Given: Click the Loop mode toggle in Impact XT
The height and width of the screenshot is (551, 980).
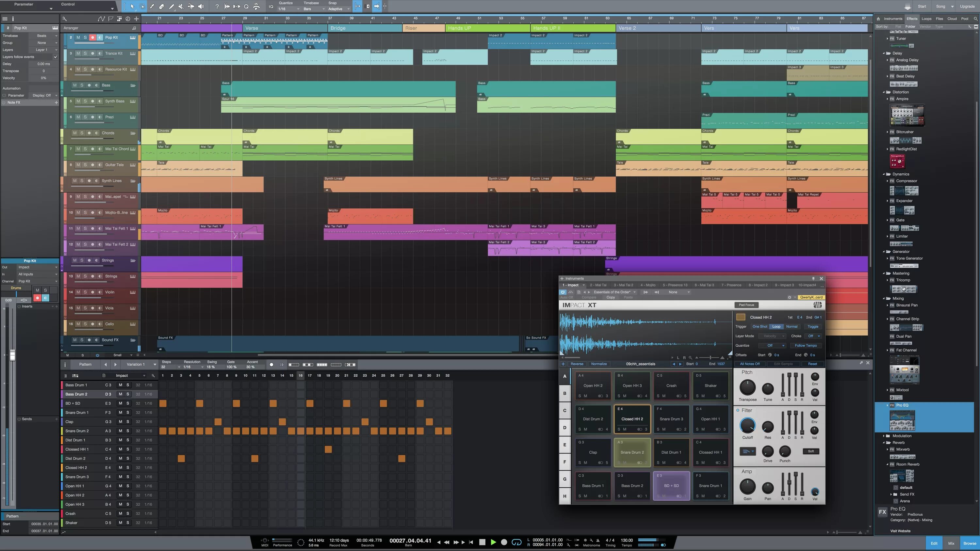Looking at the screenshot, I should [776, 326].
